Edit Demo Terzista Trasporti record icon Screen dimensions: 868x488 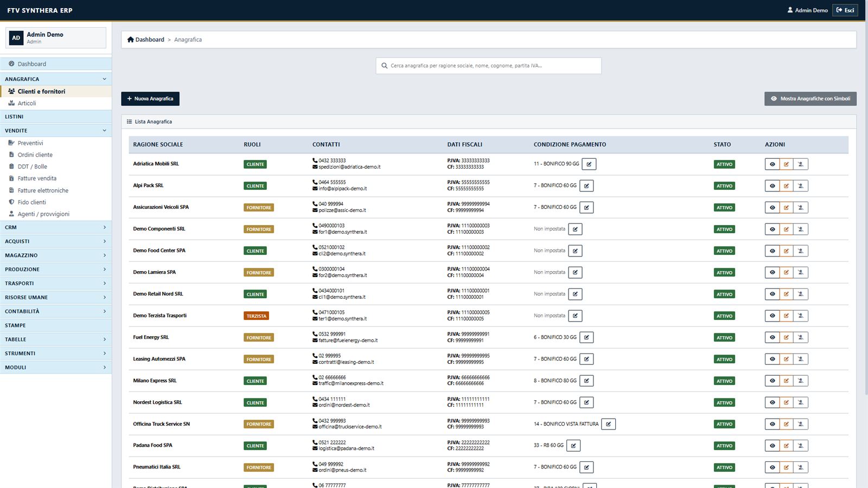point(786,316)
